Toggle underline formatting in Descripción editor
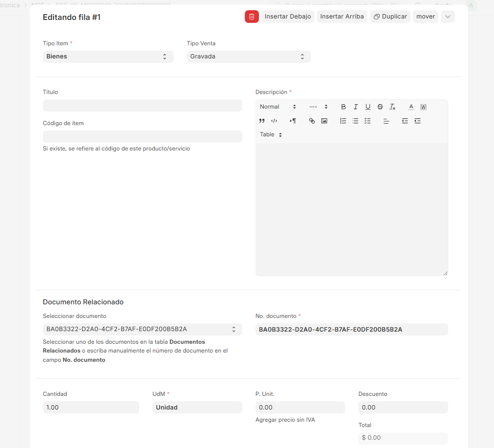 pos(367,107)
